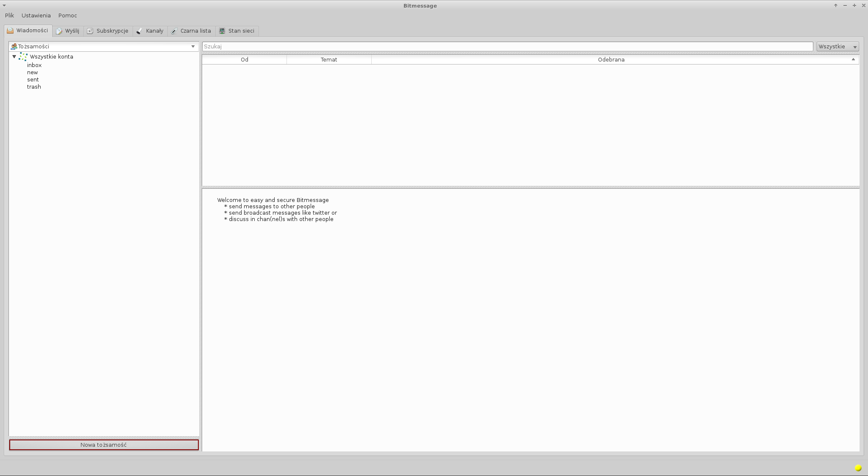The image size is (868, 476).
Task: Open the Ustawienia menu
Action: (36, 15)
